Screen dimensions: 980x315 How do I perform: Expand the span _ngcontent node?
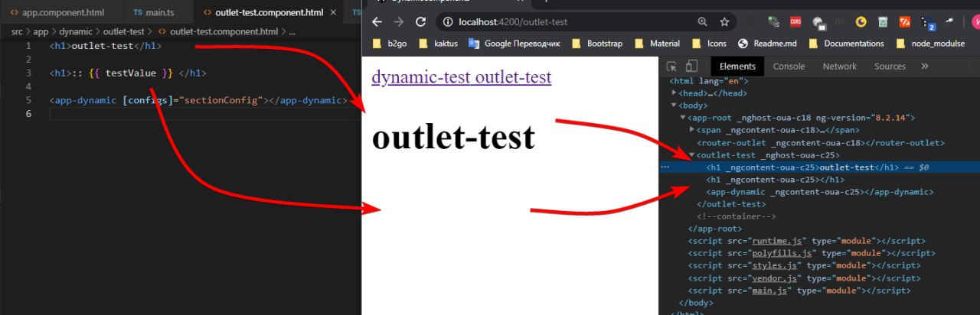pyautogui.click(x=692, y=130)
